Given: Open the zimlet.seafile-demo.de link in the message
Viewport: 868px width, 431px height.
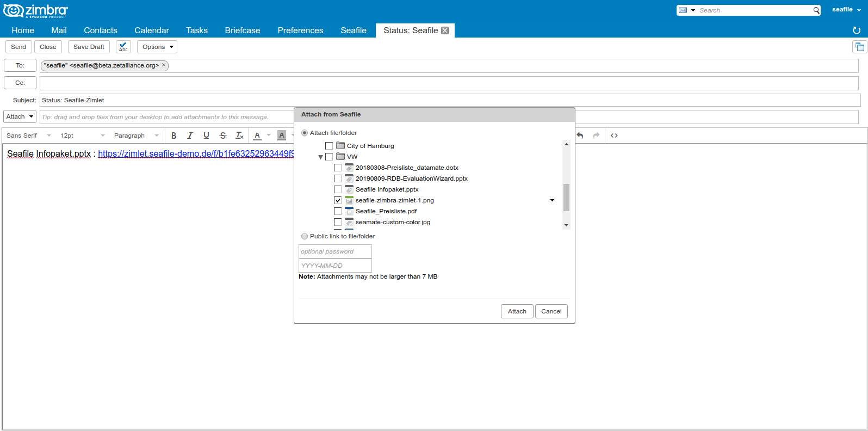Looking at the screenshot, I should tap(196, 153).
